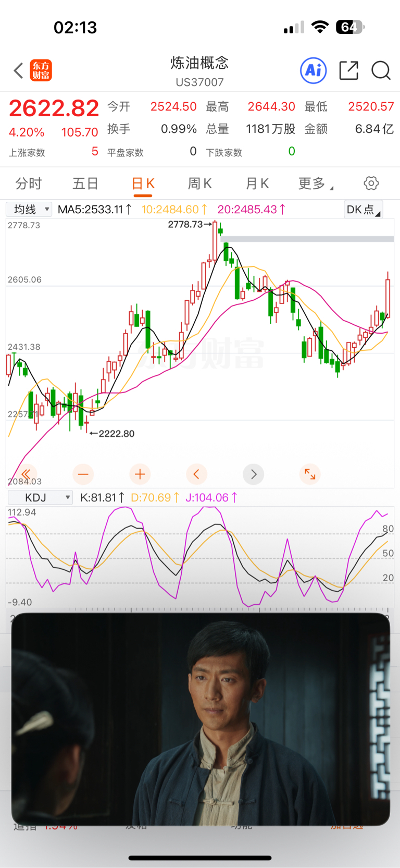Switch to 五日 tab
Viewport: 400px width, 868px height.
click(85, 184)
